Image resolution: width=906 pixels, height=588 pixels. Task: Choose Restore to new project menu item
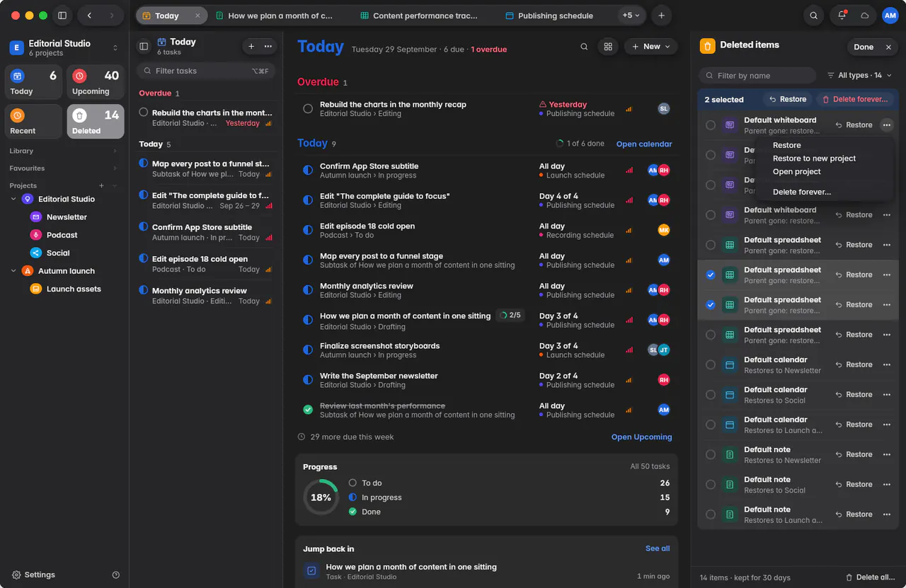814,158
